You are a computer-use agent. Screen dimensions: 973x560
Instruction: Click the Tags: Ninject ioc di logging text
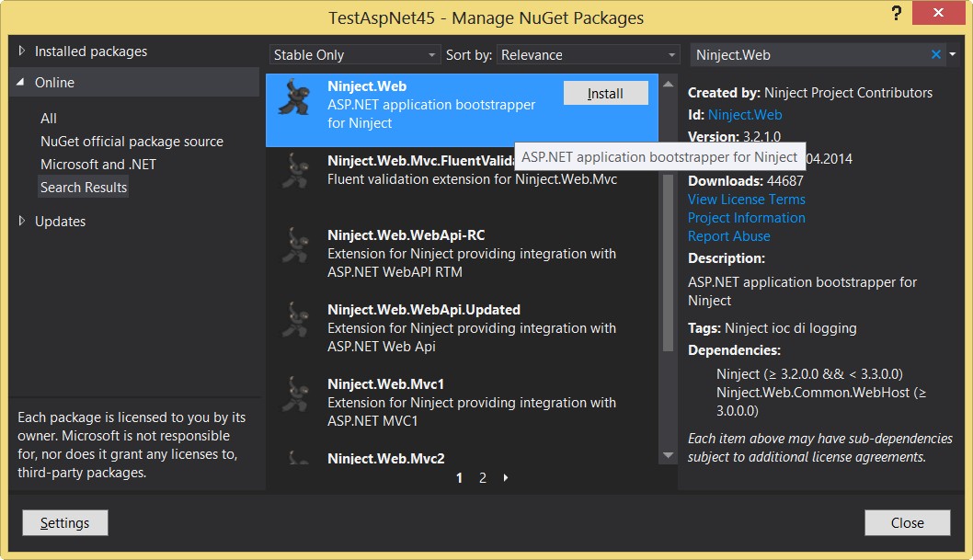click(772, 328)
